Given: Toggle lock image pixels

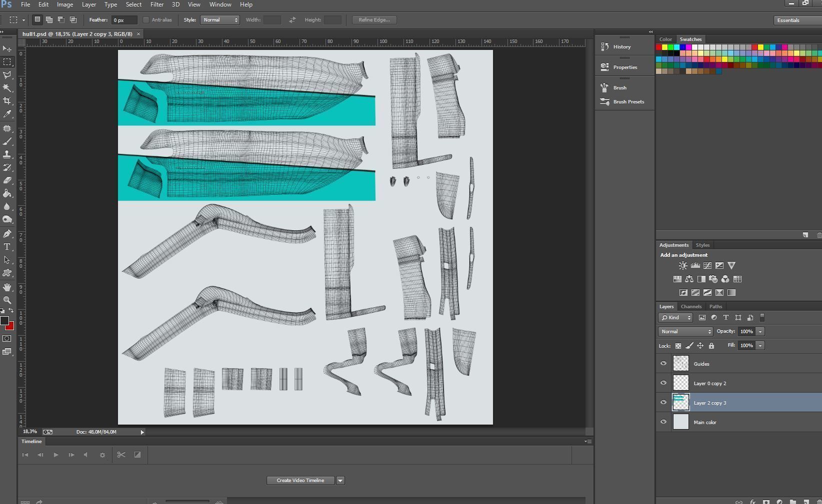Looking at the screenshot, I should point(689,346).
